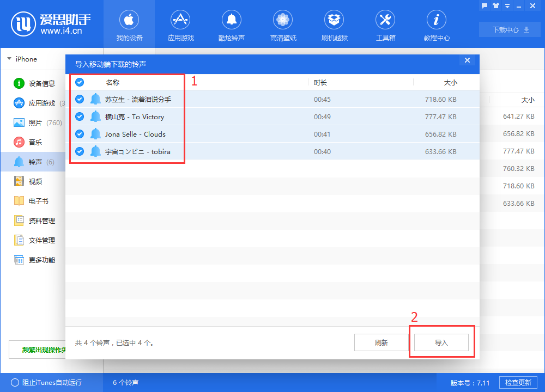Uncheck the select-all checkbox beside 名称
This screenshot has height=392, width=545.
80,82
